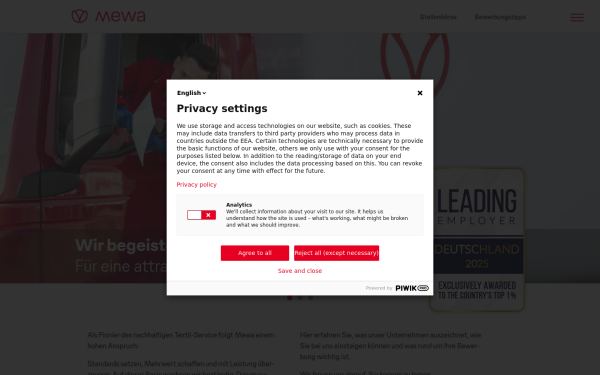Open the Privacy policy link
This screenshot has width=600, height=375.
pos(197,184)
